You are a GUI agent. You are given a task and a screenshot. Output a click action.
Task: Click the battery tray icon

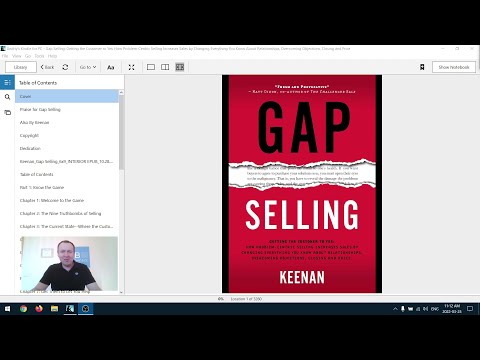(410, 309)
